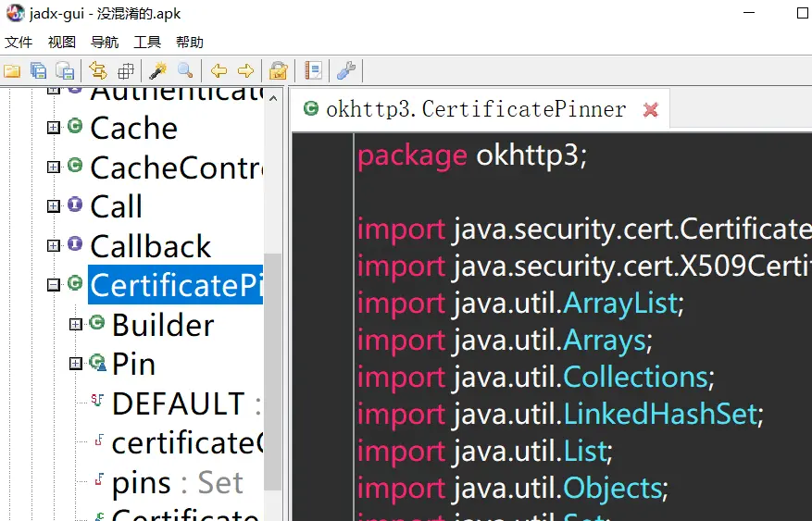Collapse the CertificatePinner tree node
The width and height of the screenshot is (812, 521).
(54, 284)
